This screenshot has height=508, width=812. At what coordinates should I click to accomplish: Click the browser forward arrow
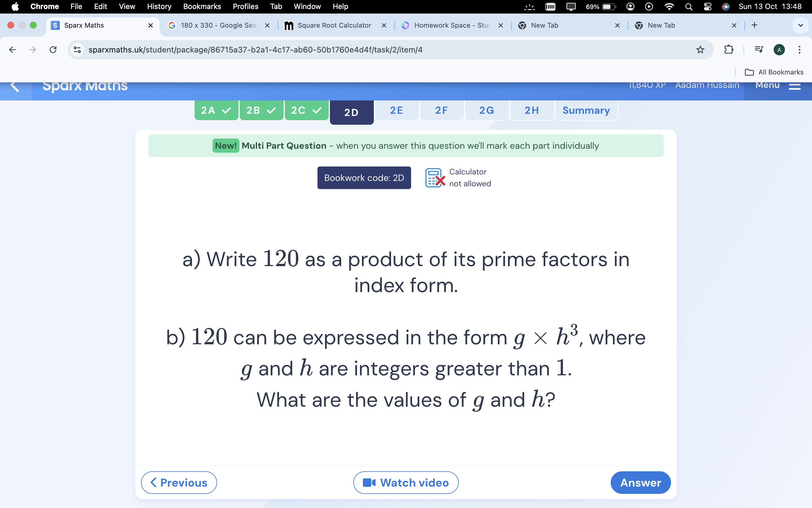coord(32,50)
